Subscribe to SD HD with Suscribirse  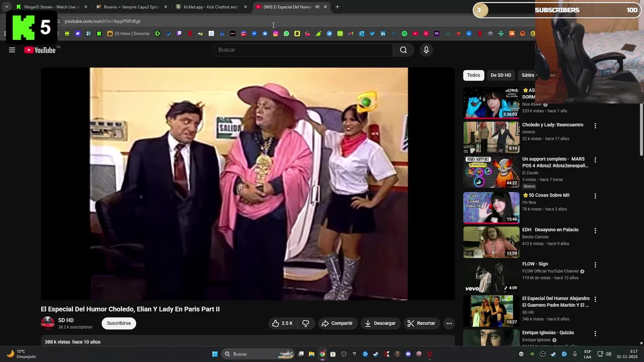[119, 323]
